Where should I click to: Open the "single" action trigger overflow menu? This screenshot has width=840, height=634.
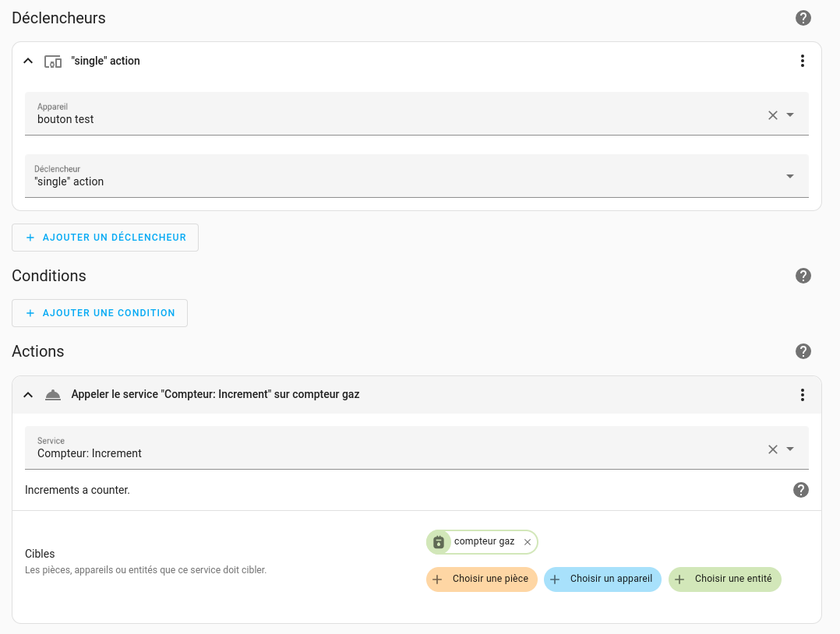coord(803,61)
